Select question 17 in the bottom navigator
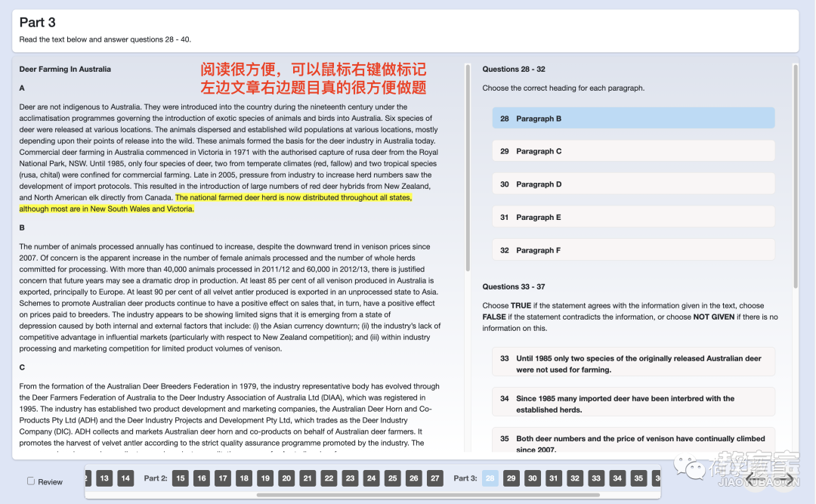Screen dimensions: 816x504 (x=223, y=478)
